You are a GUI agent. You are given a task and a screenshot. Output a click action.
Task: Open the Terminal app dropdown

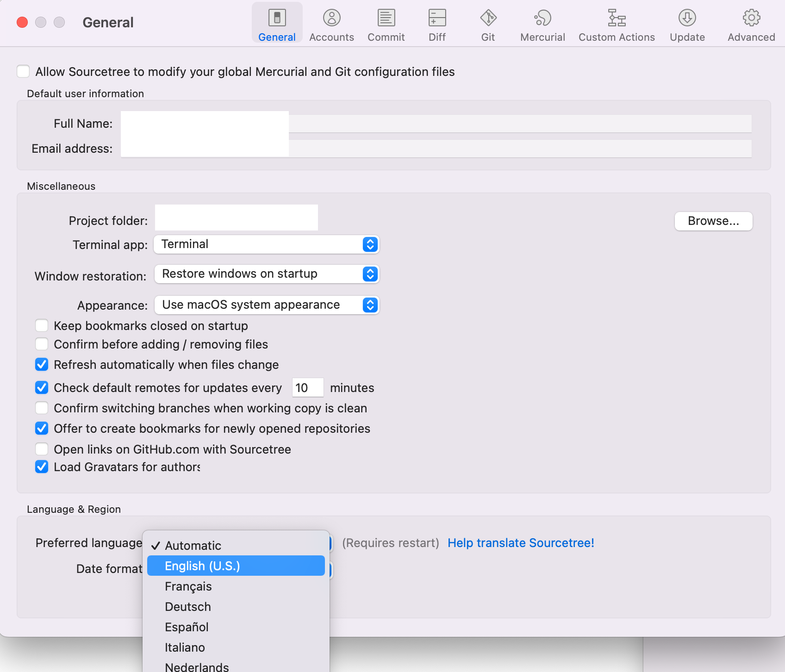(x=267, y=244)
